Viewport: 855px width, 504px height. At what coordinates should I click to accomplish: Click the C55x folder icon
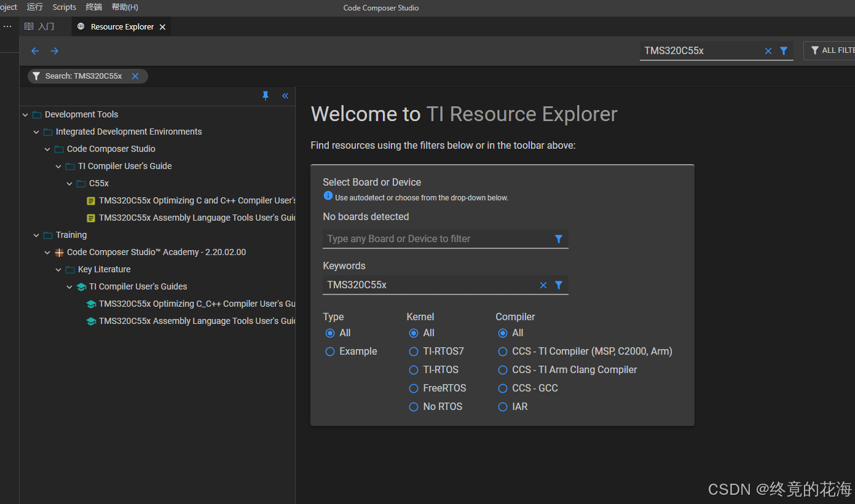pos(81,184)
